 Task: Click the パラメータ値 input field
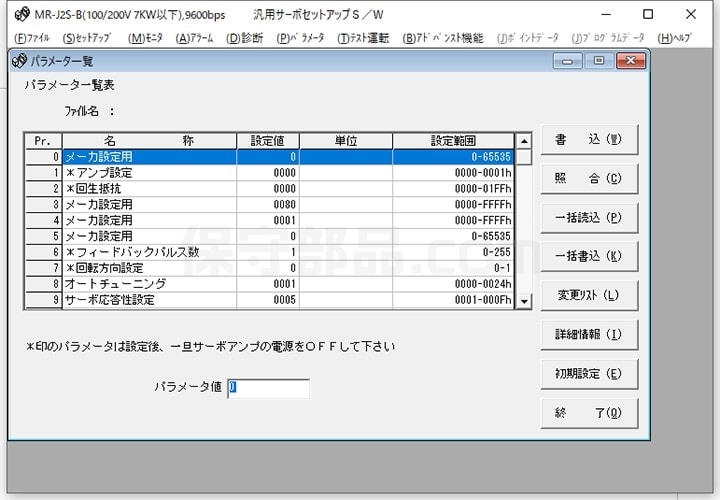(268, 388)
